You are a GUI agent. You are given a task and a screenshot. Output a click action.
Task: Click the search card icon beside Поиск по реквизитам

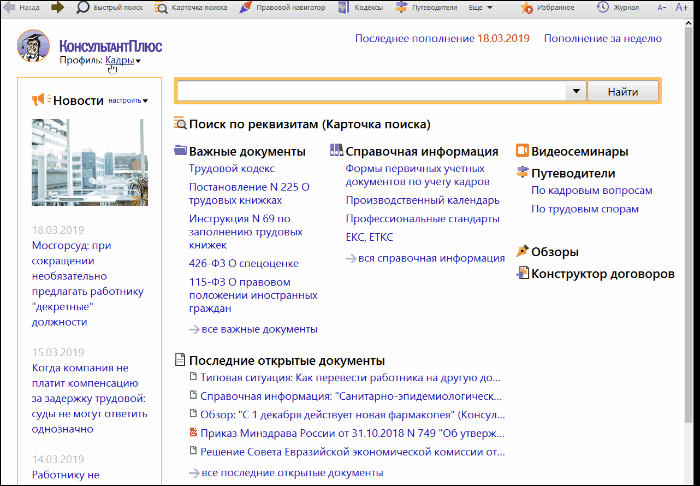coord(180,123)
